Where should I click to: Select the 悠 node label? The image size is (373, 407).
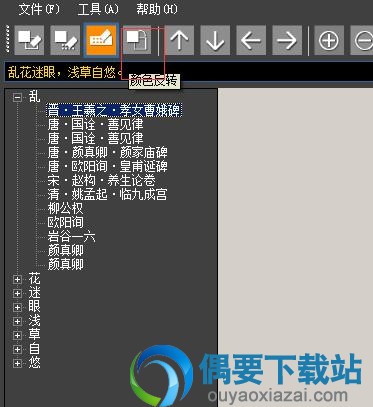pos(34,363)
